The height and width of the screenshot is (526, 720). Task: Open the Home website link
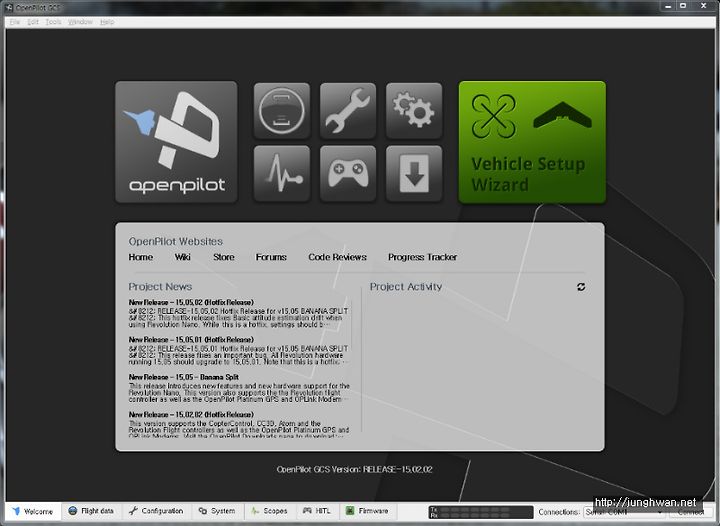pyautogui.click(x=141, y=257)
